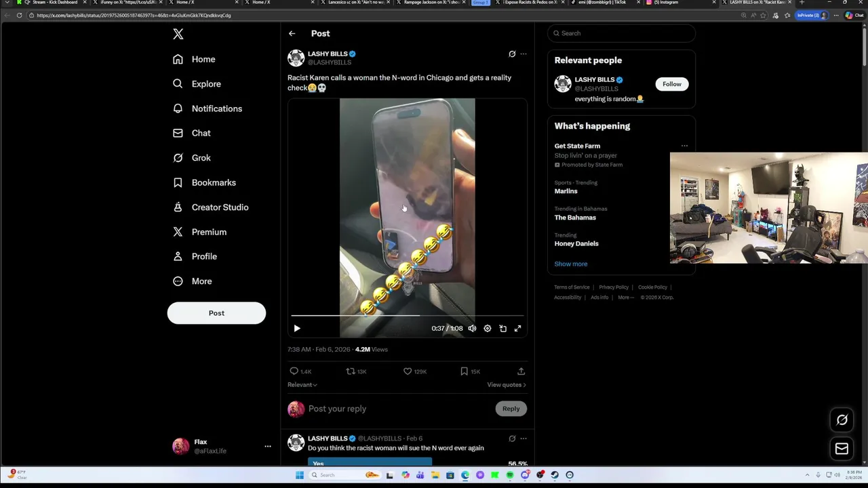The image size is (868, 488).
Task: Open account menu next to Flax
Action: [268, 447]
